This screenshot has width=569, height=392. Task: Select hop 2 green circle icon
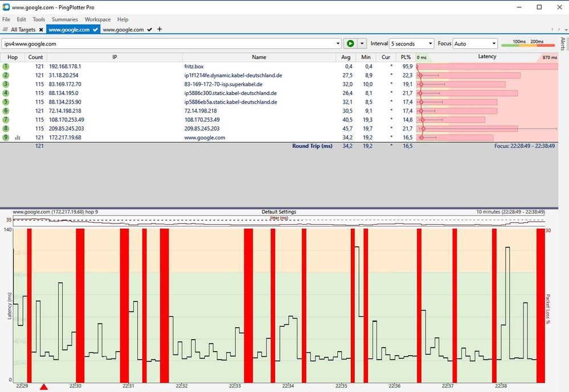tap(6, 75)
